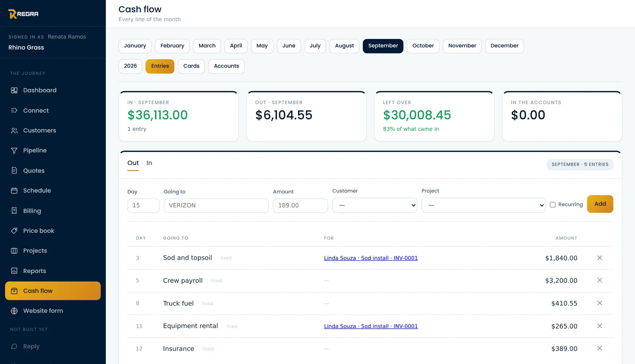Viewport: 635px width, 364px height.
Task: Delete the Truck fuel entry
Action: pyautogui.click(x=600, y=303)
